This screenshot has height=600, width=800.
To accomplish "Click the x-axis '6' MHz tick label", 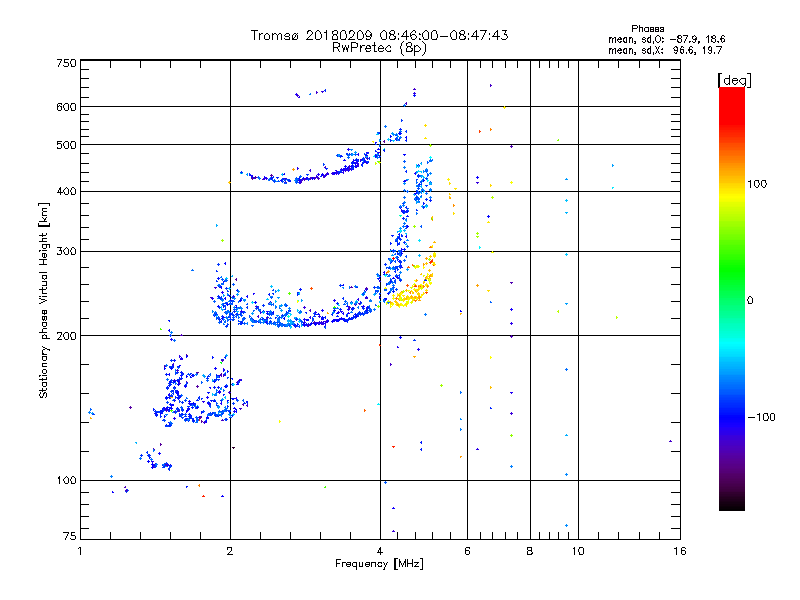I will coord(467,551).
